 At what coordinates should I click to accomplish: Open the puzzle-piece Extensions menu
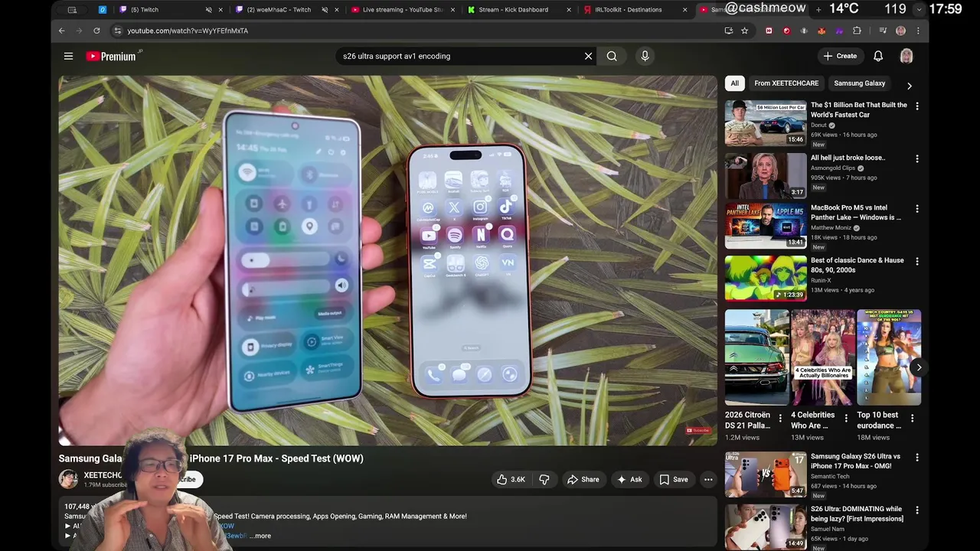pyautogui.click(x=857, y=31)
